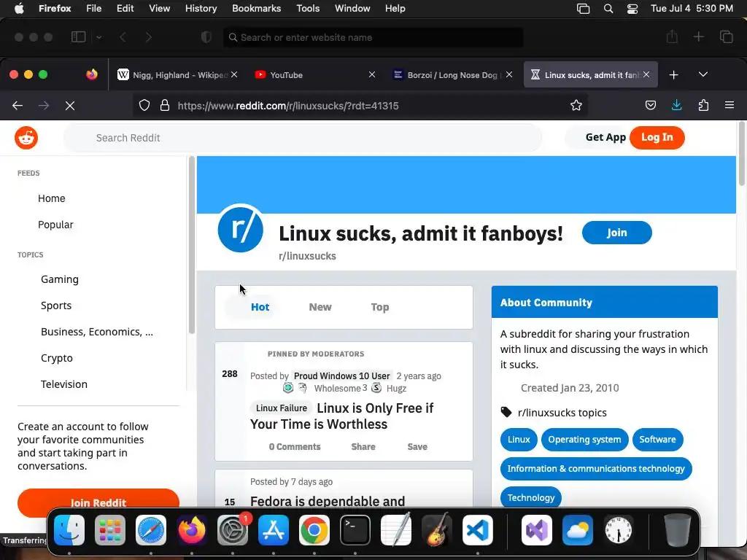
Task: Open Control Center in menu bar
Action: click(632, 9)
